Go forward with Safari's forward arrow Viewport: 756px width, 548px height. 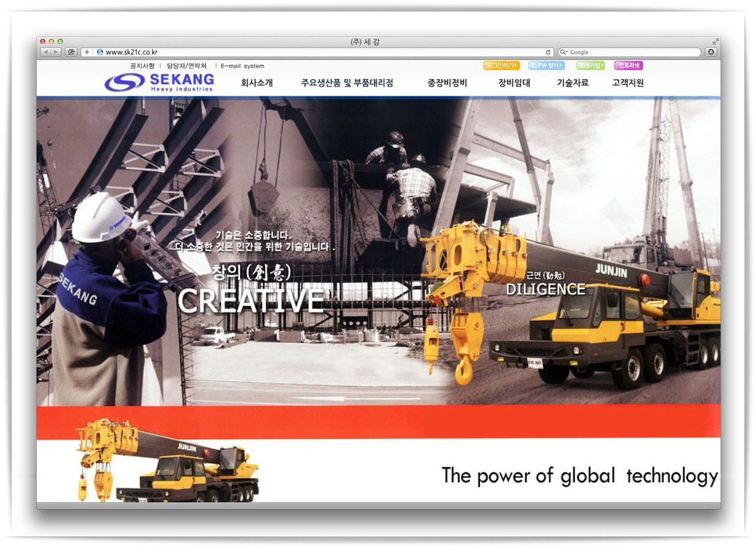tap(56, 52)
